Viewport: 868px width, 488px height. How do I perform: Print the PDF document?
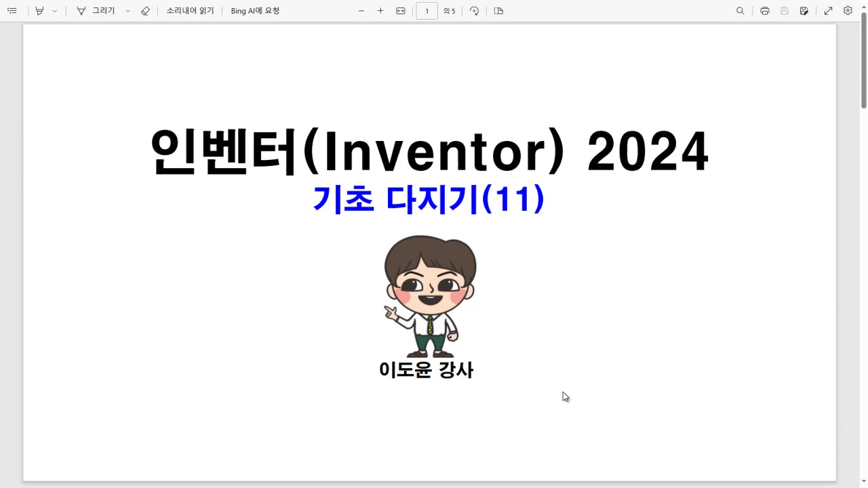pyautogui.click(x=765, y=11)
